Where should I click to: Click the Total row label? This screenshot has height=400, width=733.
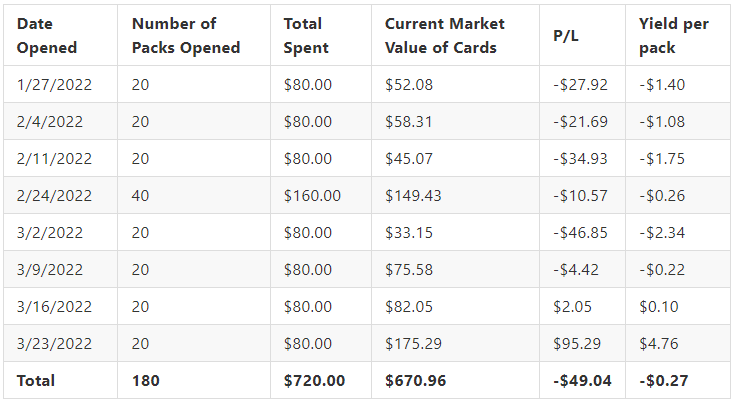tap(36, 380)
